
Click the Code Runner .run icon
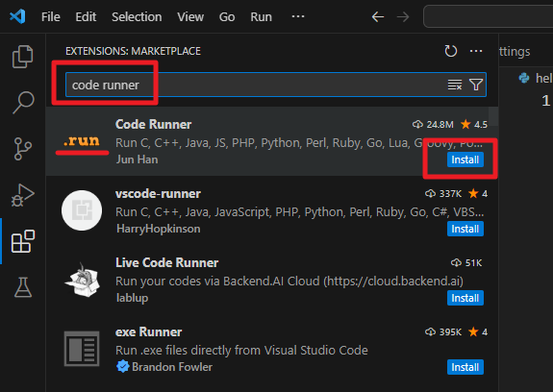click(x=82, y=141)
